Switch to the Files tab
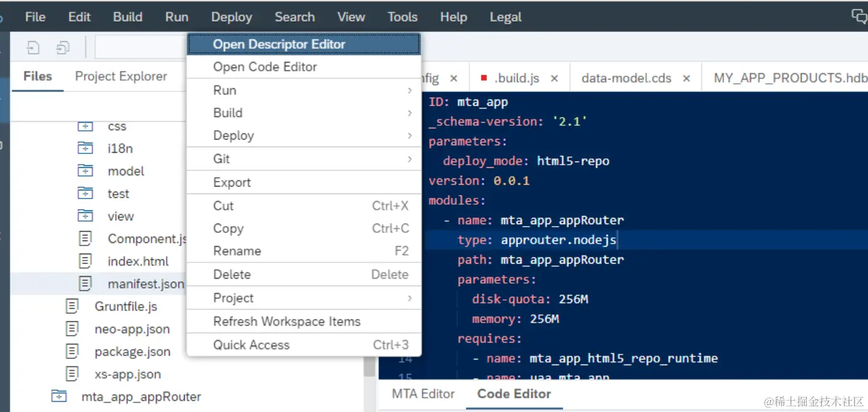Viewport: 868px width, 412px height. click(x=38, y=76)
